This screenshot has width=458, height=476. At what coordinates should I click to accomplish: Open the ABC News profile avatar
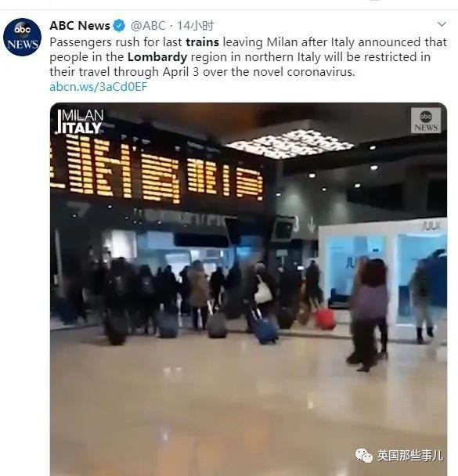pyautogui.click(x=22, y=37)
